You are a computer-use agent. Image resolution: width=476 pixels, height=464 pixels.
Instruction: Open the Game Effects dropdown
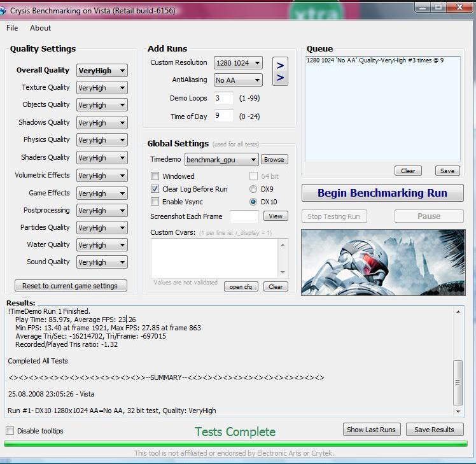click(102, 193)
